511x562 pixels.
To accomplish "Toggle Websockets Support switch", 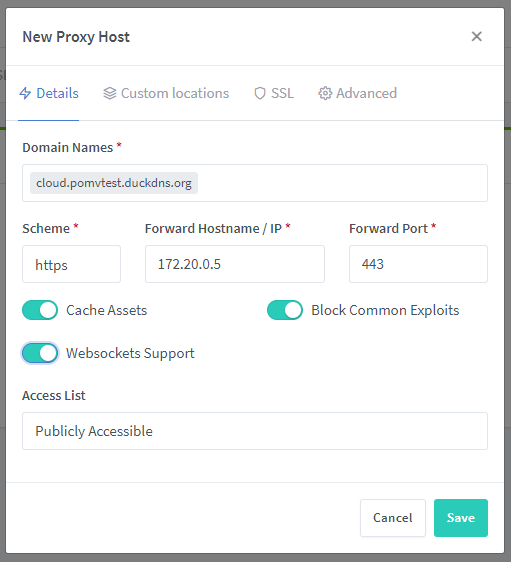I will point(40,353).
